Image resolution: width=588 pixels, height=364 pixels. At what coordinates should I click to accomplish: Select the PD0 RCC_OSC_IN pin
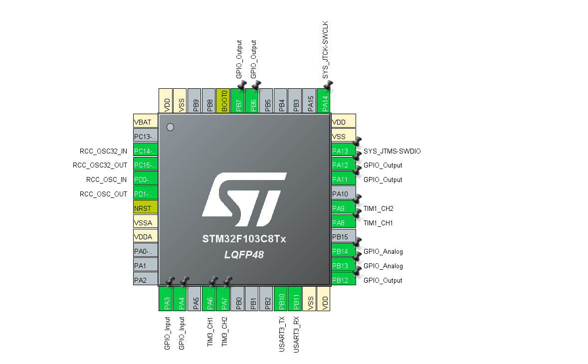(x=146, y=180)
